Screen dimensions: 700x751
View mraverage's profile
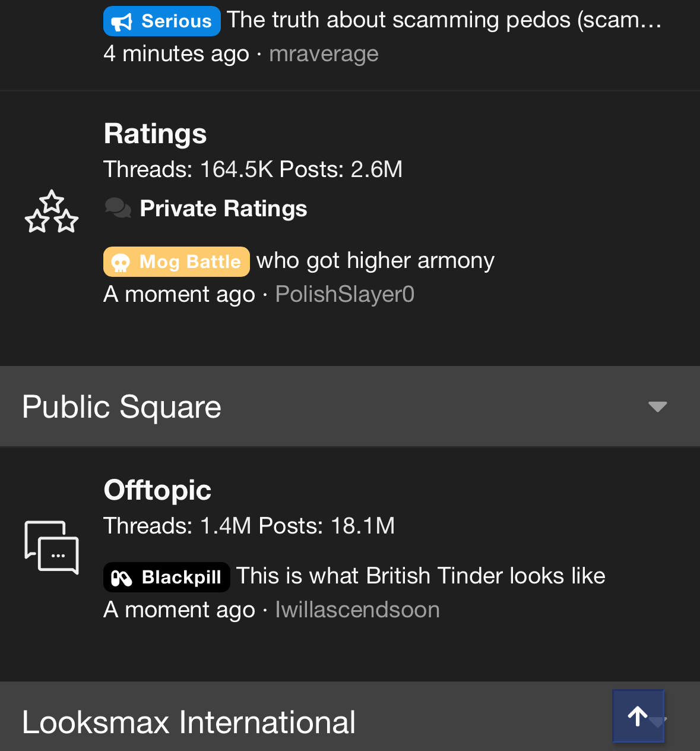(x=324, y=54)
